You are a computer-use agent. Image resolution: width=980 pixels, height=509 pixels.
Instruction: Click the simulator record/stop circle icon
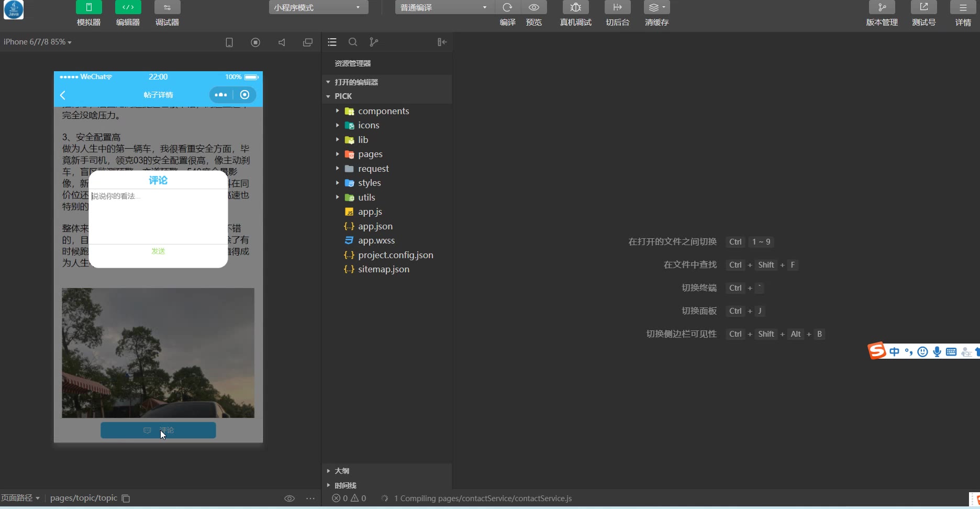pos(255,42)
